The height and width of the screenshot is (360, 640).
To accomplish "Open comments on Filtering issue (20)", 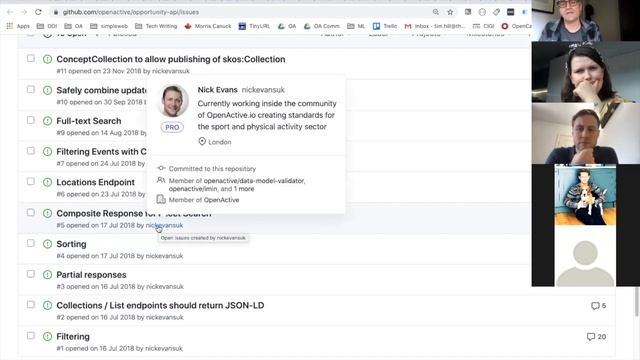I will coord(596,337).
